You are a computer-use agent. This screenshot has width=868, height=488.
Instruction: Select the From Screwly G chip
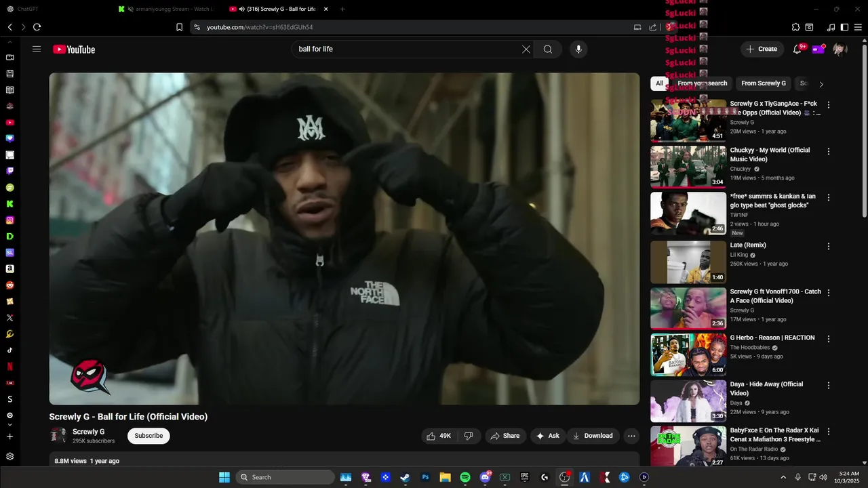(x=764, y=83)
